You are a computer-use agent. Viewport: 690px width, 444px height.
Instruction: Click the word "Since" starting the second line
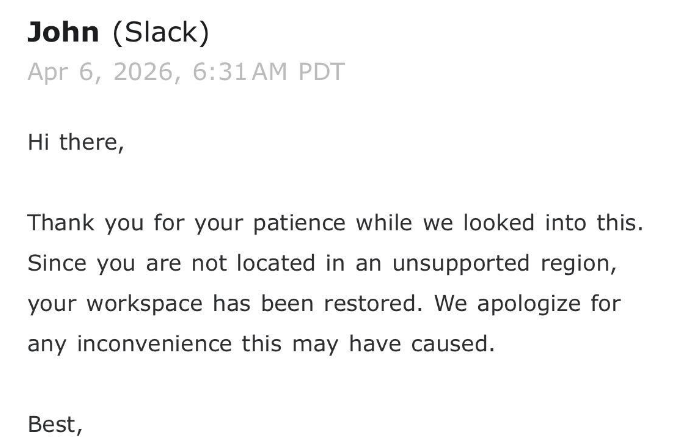[57, 264]
